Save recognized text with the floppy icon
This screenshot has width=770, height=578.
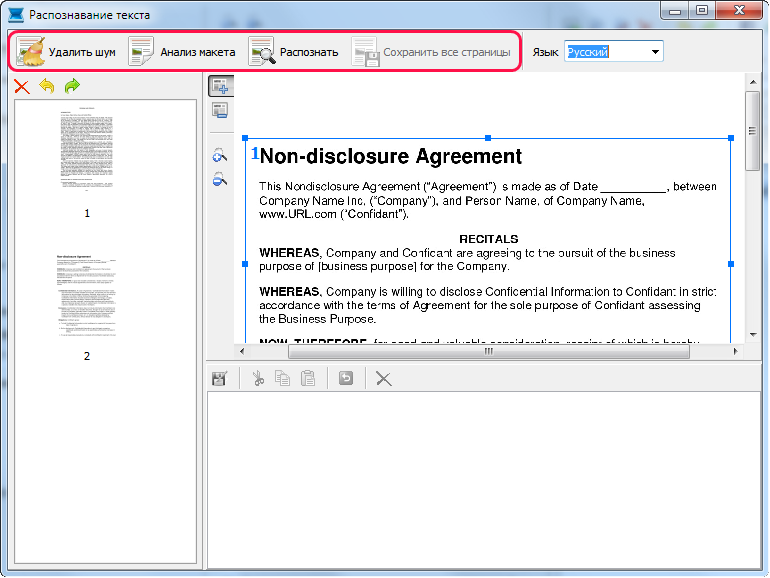pyautogui.click(x=219, y=379)
